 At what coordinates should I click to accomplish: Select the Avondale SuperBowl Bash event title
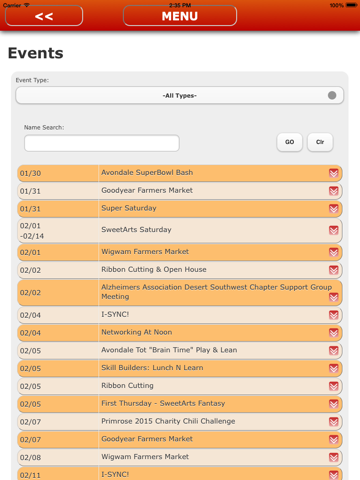[147, 172]
